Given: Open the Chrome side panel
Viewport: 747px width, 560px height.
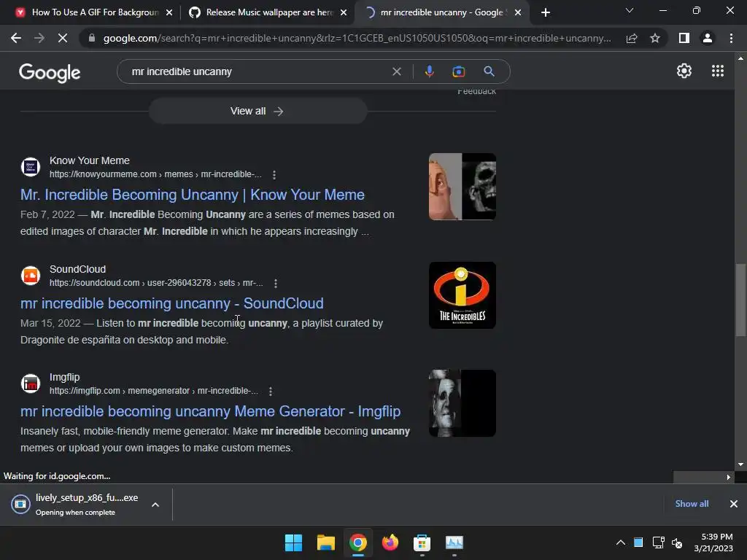Looking at the screenshot, I should point(684,38).
